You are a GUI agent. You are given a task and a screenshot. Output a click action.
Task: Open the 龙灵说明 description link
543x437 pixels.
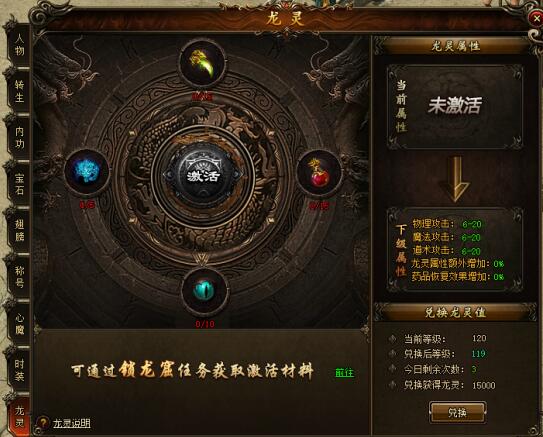pyautogui.click(x=72, y=423)
